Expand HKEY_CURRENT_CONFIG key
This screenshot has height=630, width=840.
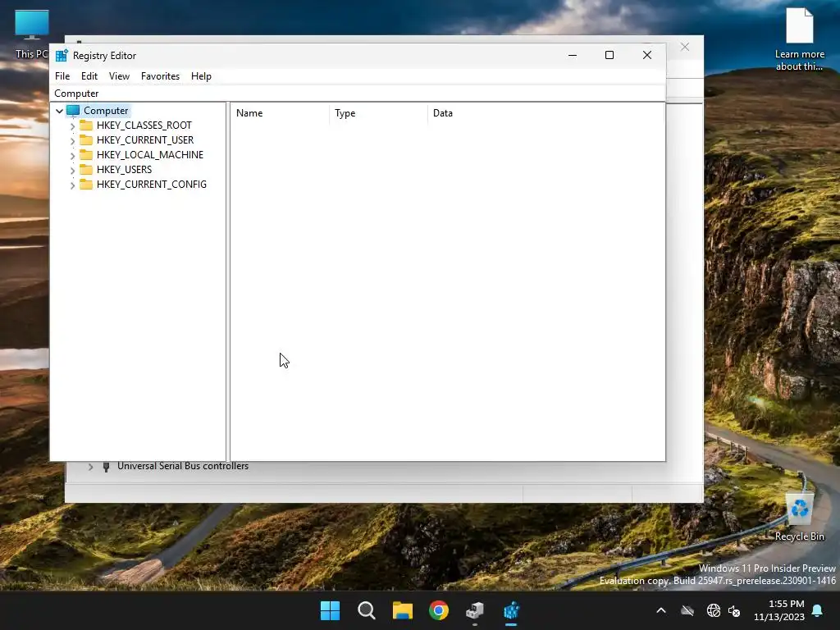(72, 185)
